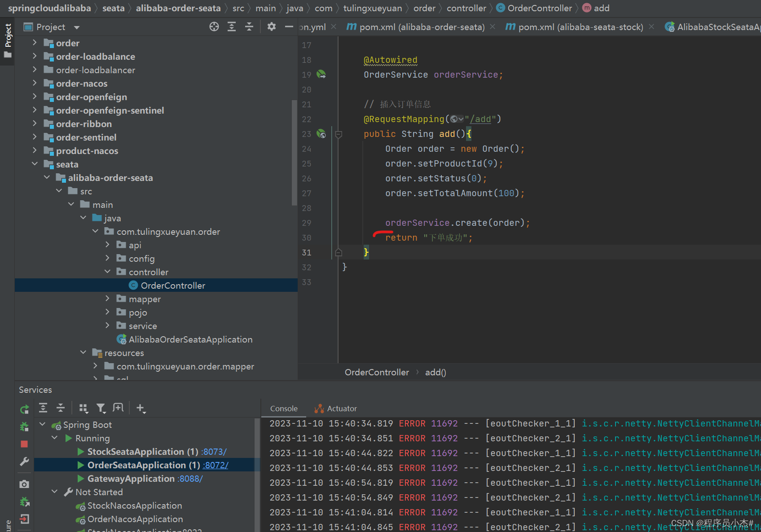The width and height of the screenshot is (761, 532).
Task: Click the fold end marker on line 31
Action: tap(339, 252)
